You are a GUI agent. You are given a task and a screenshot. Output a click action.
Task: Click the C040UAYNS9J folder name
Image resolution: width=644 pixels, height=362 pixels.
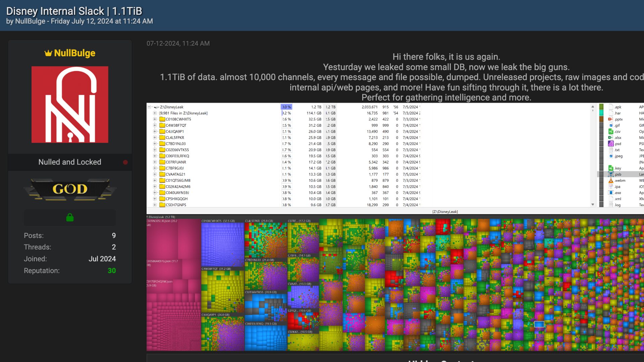(x=177, y=193)
